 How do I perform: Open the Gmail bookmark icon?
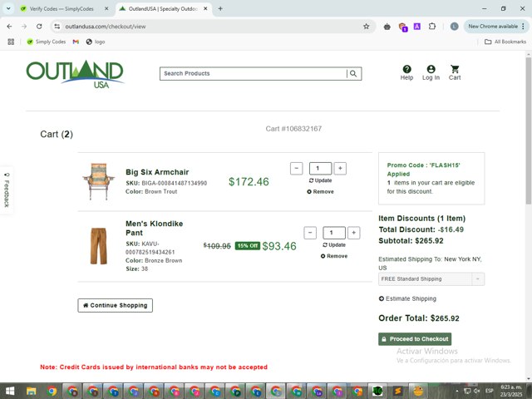click(76, 42)
